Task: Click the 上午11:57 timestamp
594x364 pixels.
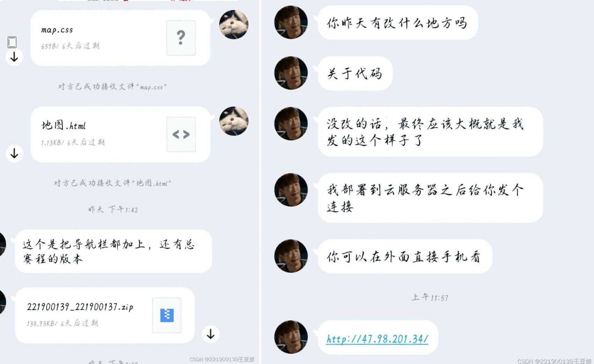Action: click(x=430, y=297)
